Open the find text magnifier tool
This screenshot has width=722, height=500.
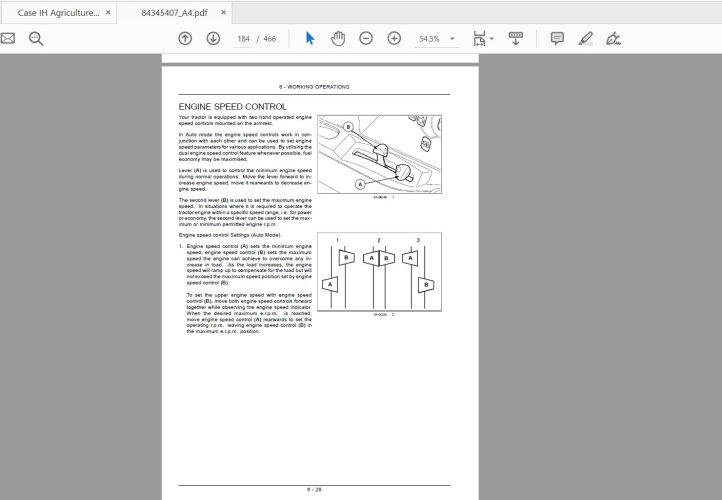36,38
